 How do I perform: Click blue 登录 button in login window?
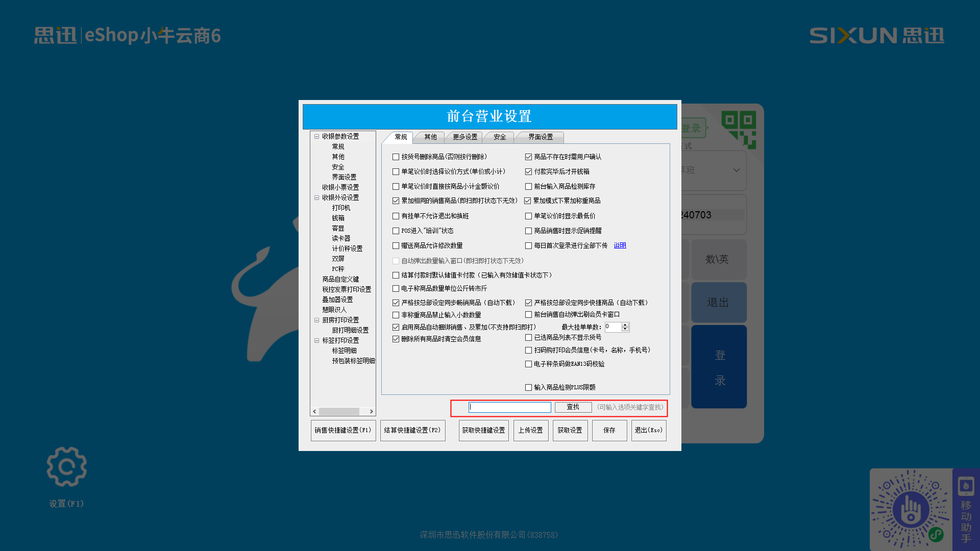719,367
